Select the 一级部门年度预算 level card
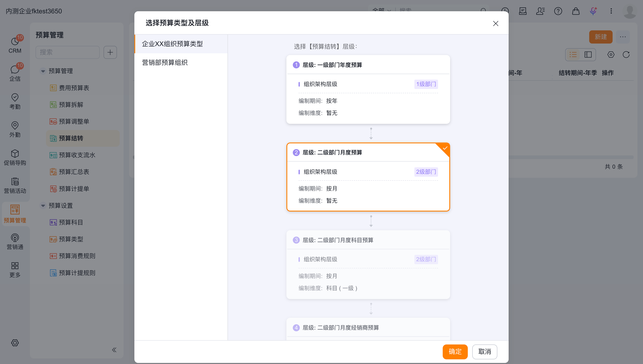 [x=368, y=89]
